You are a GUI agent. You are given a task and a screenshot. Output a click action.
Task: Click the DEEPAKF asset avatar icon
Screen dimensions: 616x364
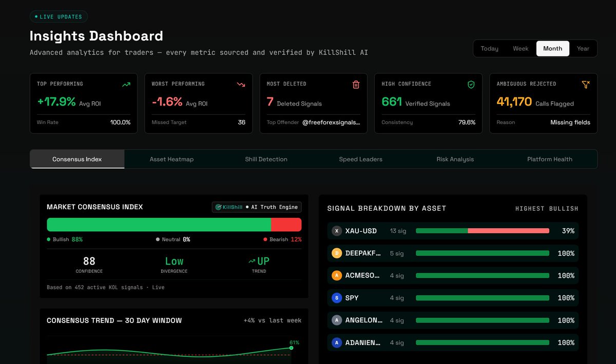click(337, 253)
